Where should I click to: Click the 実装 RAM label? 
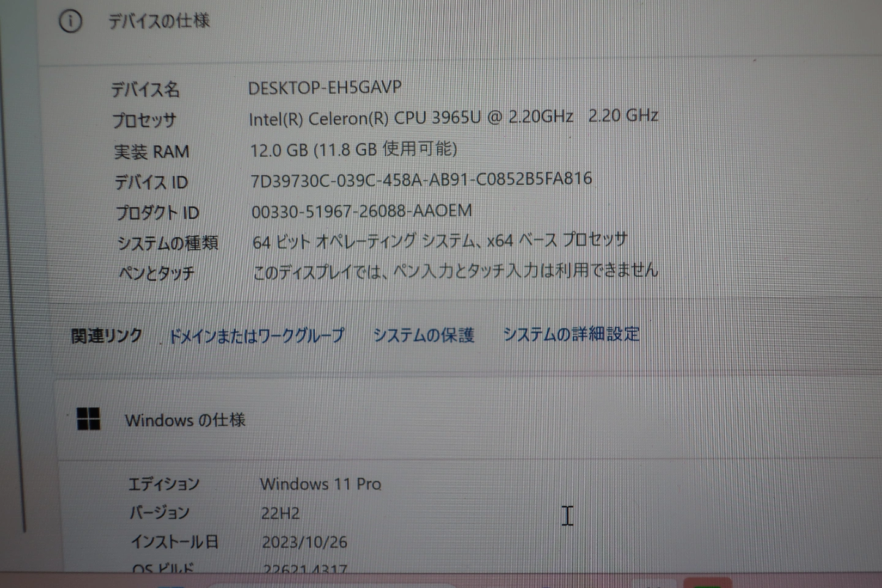[x=151, y=151]
